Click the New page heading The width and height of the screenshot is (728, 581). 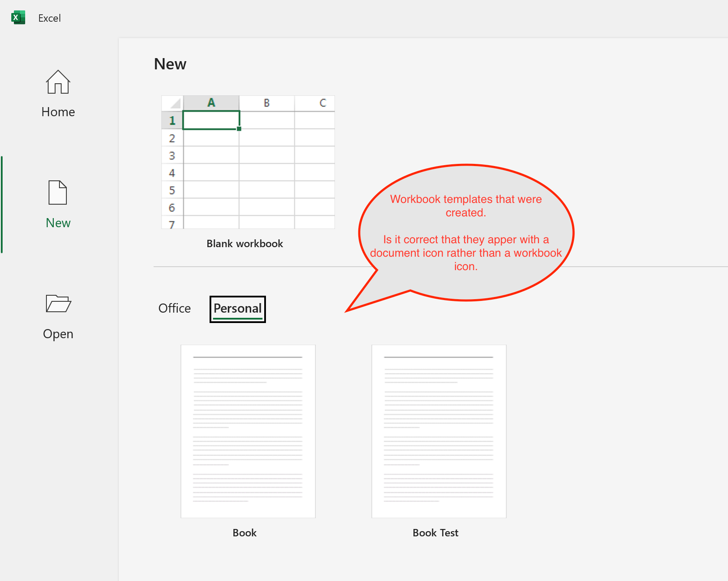[x=170, y=64]
